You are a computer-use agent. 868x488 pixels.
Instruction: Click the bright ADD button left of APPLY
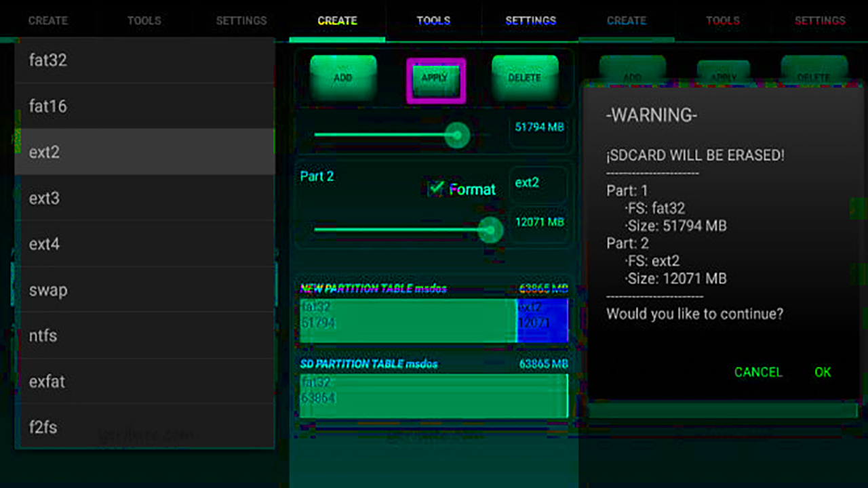click(343, 78)
